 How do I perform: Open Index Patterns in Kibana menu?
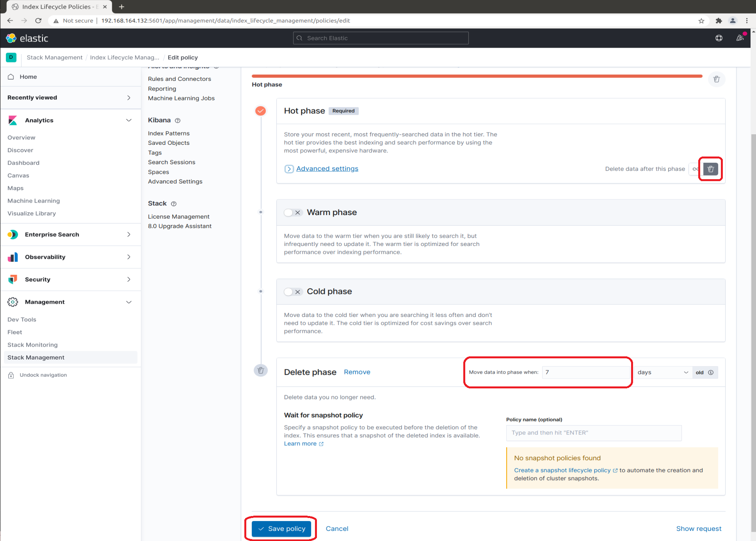pyautogui.click(x=169, y=133)
